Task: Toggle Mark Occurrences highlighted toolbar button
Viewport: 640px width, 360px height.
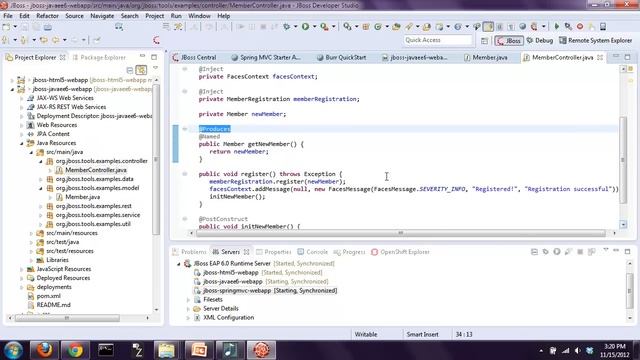Action: [x=488, y=27]
